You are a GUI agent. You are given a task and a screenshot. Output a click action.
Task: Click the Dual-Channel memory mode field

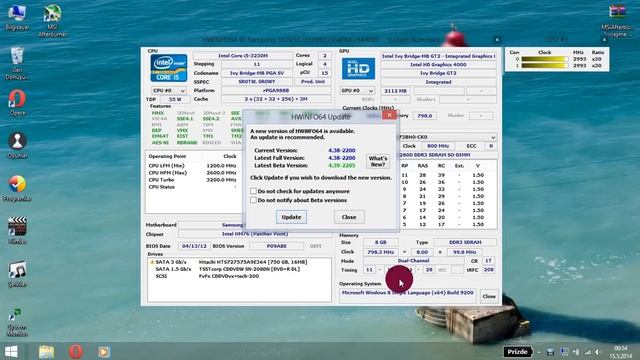pyautogui.click(x=413, y=260)
